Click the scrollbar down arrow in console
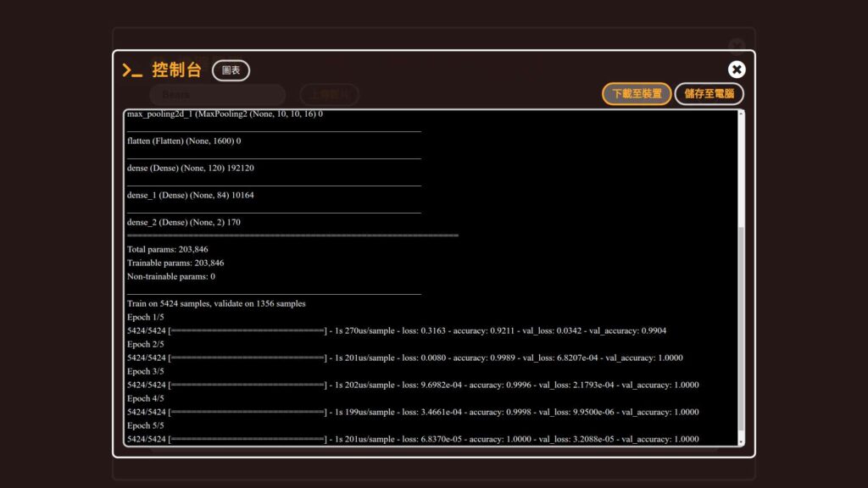Screen dimensions: 868x488 point(742,441)
